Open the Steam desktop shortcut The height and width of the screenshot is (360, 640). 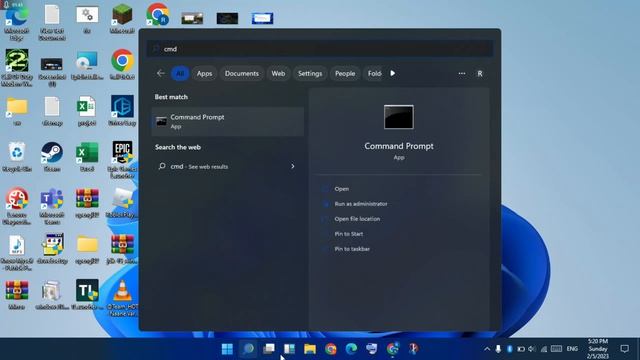pyautogui.click(x=52, y=157)
